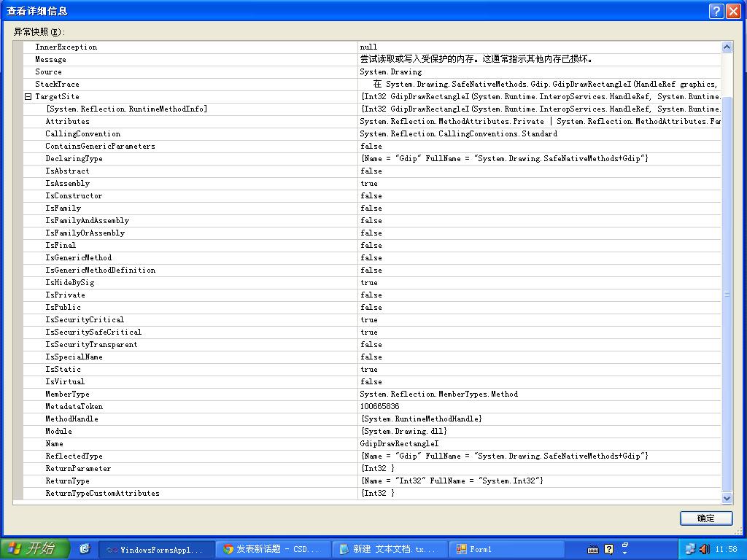Switch to 发表新话题 - CSD... Chrome taskbar item
The height and width of the screenshot is (560, 747).
click(x=272, y=550)
